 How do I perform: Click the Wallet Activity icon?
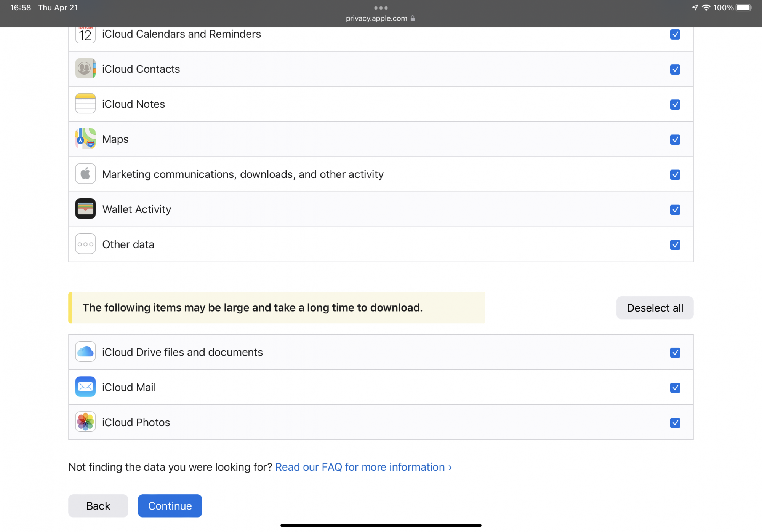click(x=85, y=209)
